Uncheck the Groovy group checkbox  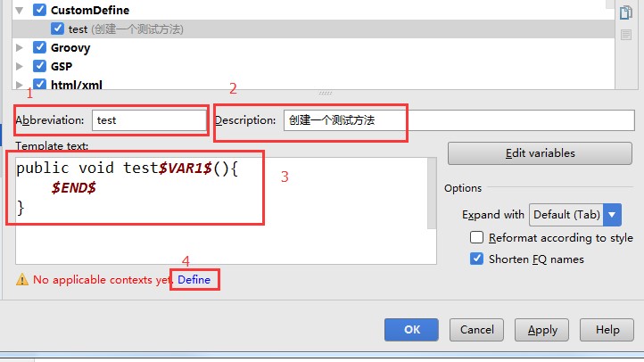click(39, 48)
